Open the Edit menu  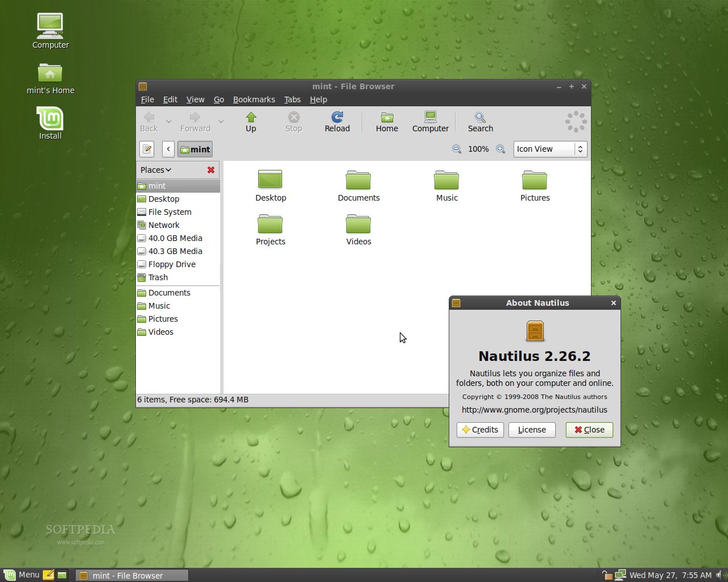170,99
